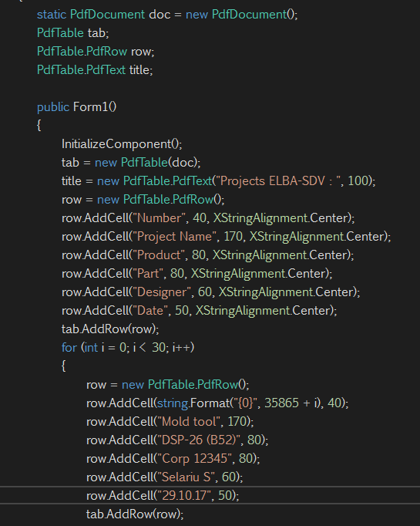The image size is (420, 526).
Task: Click the "Mold tool" string literal
Action: pyautogui.click(x=189, y=421)
